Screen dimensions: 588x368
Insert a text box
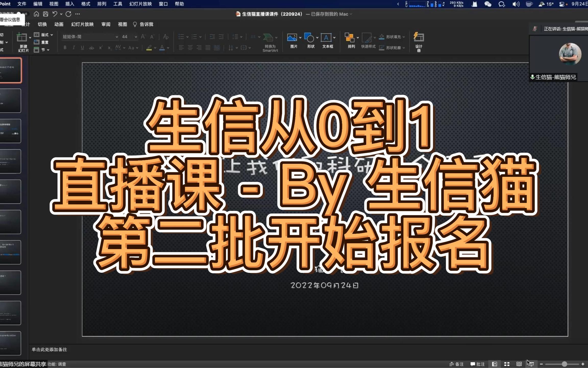click(327, 41)
